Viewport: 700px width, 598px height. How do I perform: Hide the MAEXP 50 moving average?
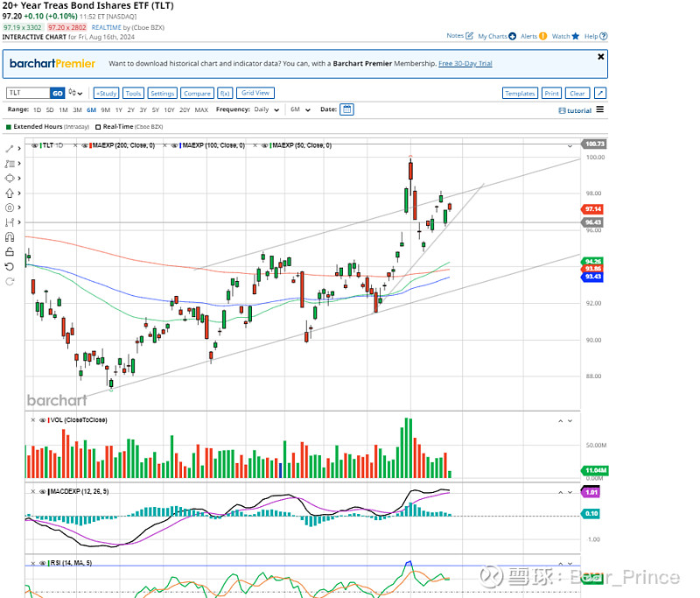[x=265, y=145]
